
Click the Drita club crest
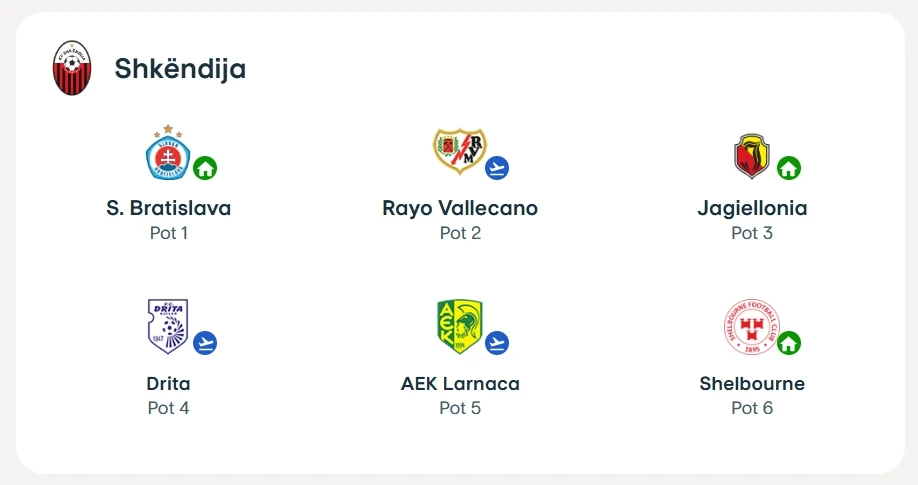click(x=168, y=326)
